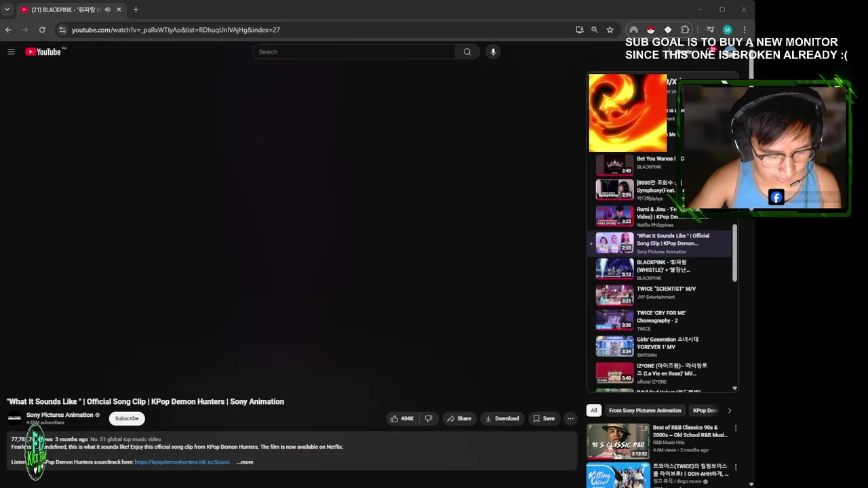Go back with the browser back arrow

point(8,30)
